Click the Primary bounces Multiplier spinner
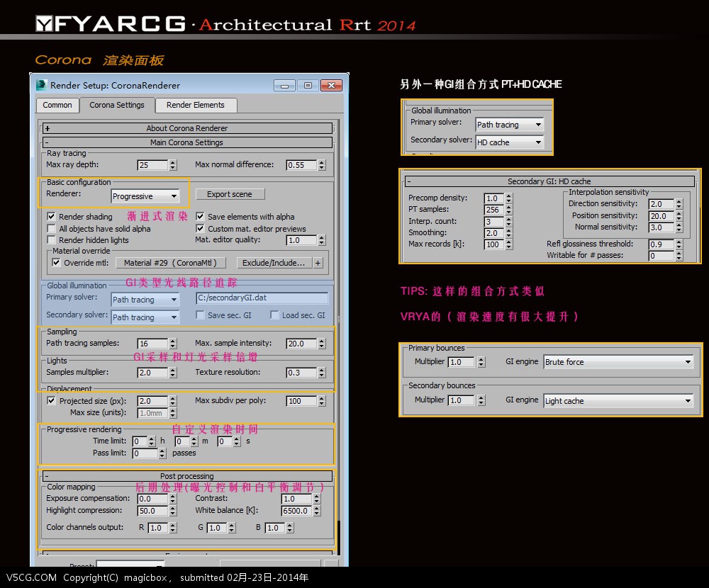This screenshot has height=588, width=709. tap(481, 361)
